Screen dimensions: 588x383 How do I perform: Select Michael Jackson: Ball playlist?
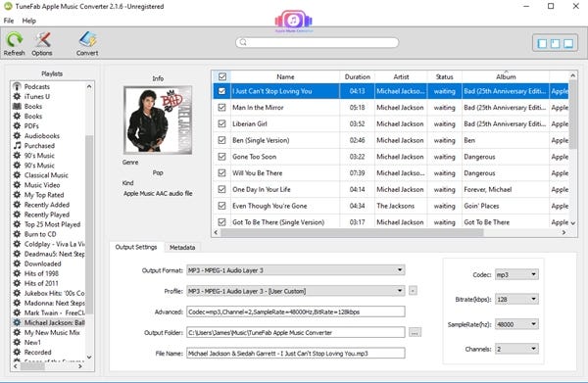pyautogui.click(x=49, y=322)
